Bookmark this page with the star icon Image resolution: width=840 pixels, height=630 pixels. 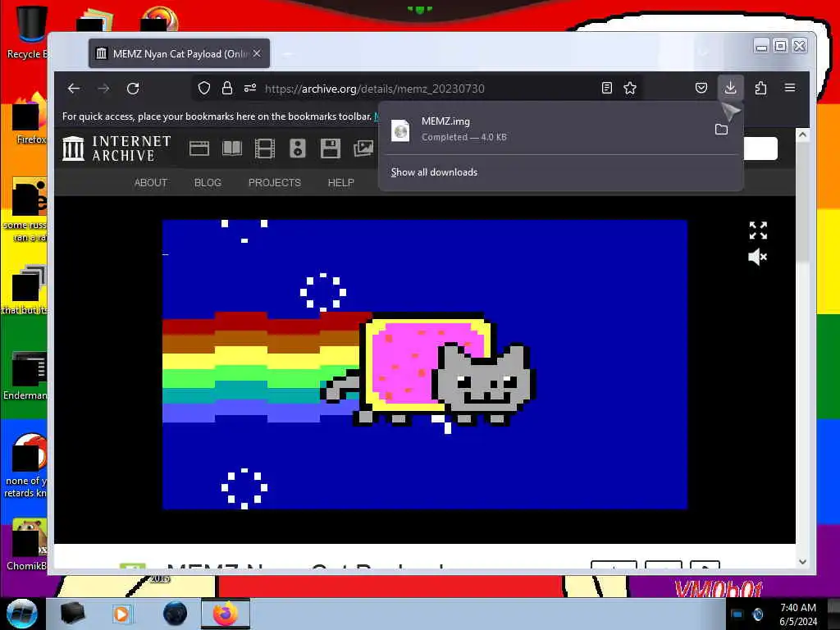[x=630, y=88]
